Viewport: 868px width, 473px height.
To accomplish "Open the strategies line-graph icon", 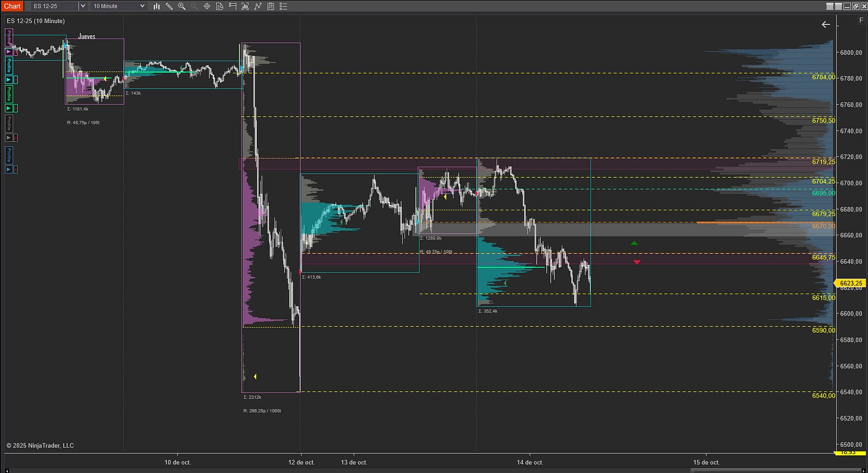I will pos(258,6).
